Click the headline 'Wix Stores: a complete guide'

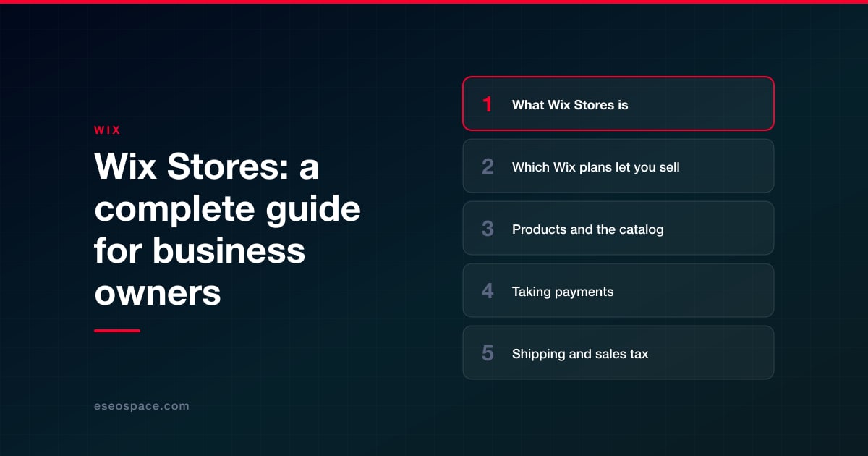(227, 230)
